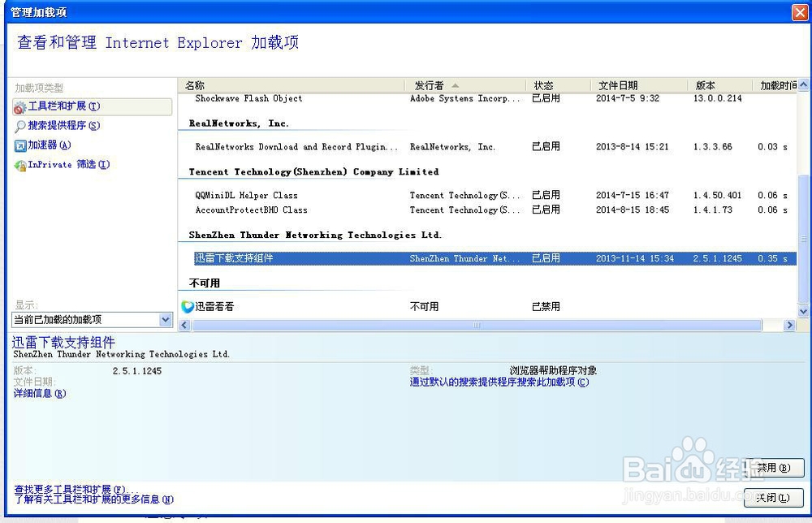This screenshot has width=812, height=523.
Task: Click the InPrivate Filtering icon
Action: click(x=19, y=165)
